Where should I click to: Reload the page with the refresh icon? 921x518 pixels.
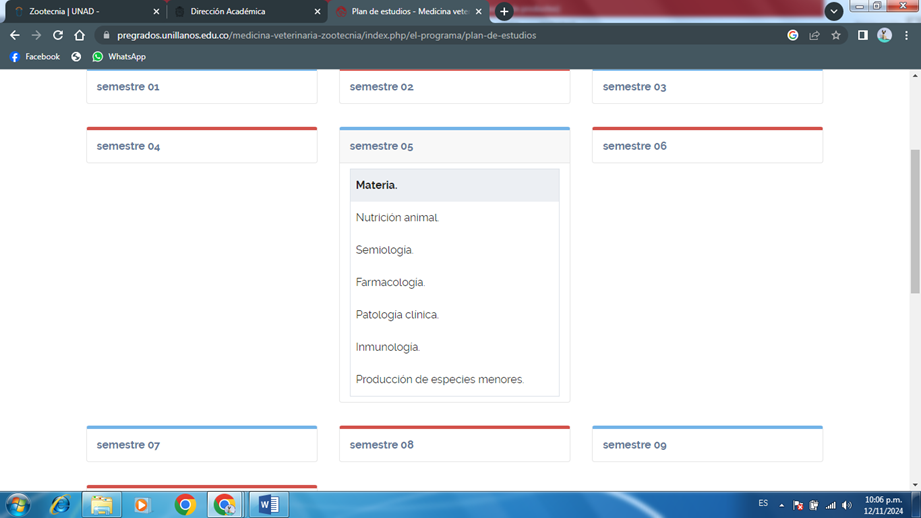[58, 35]
